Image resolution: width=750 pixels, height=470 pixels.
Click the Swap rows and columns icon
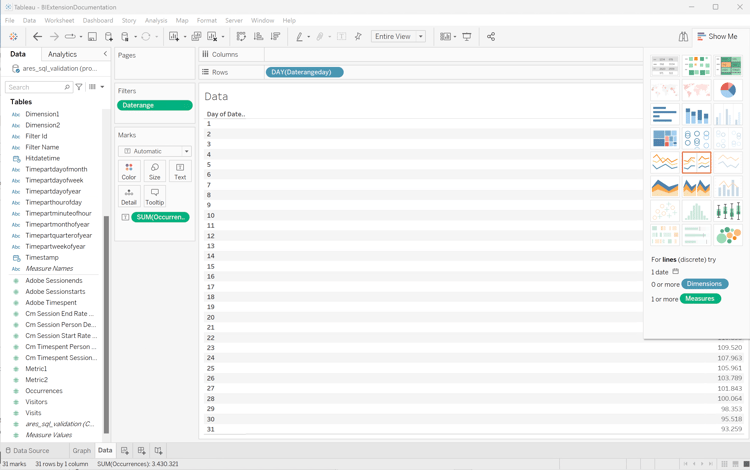(241, 37)
